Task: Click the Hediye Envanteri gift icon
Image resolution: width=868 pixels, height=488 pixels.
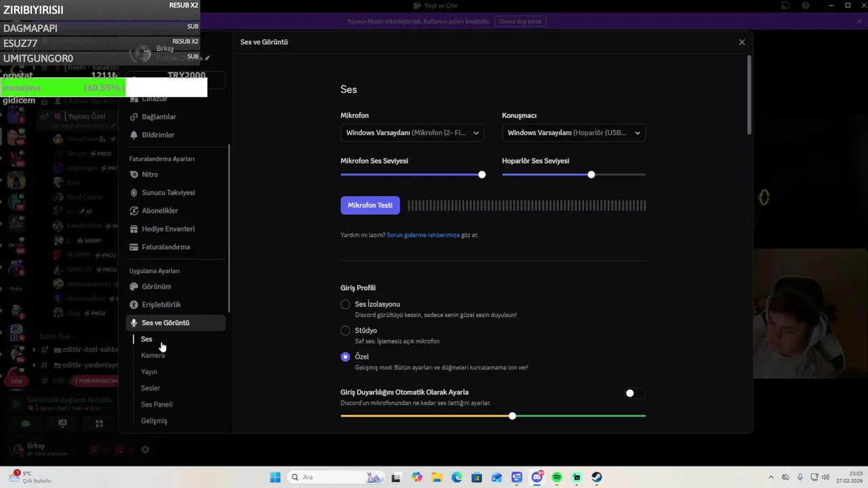Action: click(134, 229)
